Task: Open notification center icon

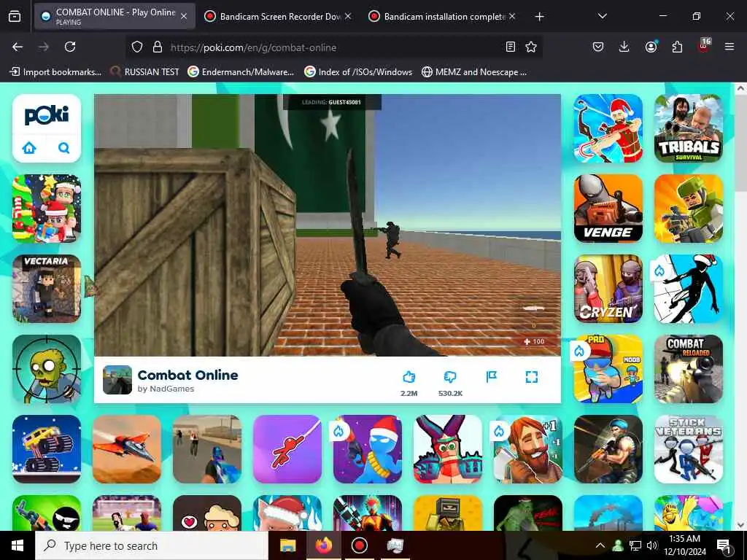Action: click(x=724, y=545)
